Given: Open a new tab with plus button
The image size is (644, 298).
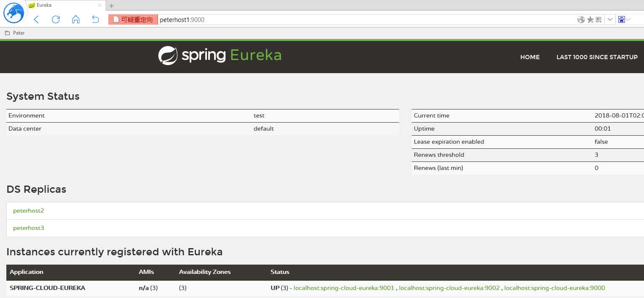Looking at the screenshot, I should coord(111,6).
